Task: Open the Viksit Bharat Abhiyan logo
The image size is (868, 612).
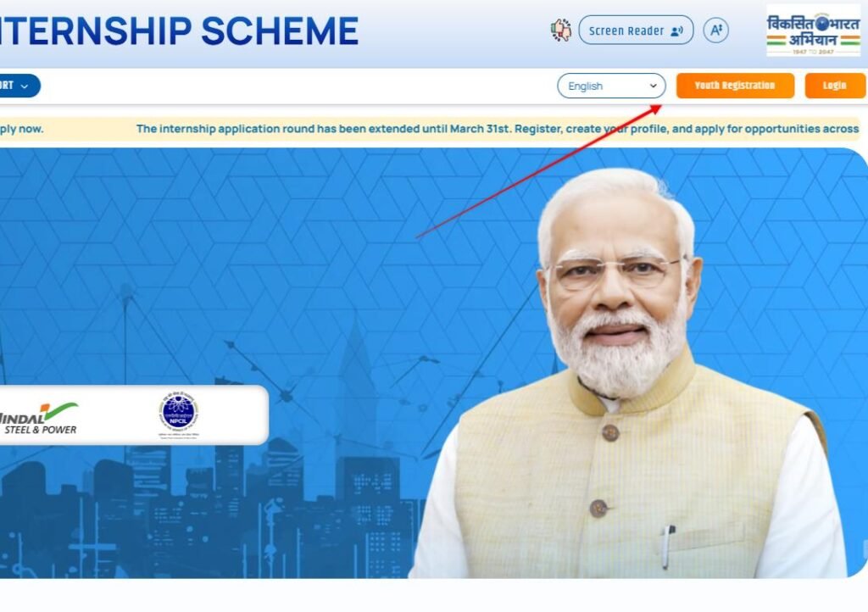Action: click(x=813, y=31)
